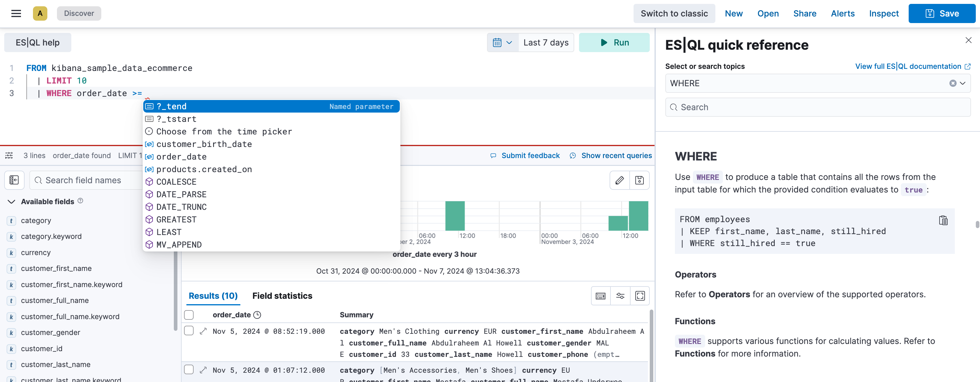Open the edit visualization pencil icon above the chart
980x382 pixels.
[x=619, y=180]
